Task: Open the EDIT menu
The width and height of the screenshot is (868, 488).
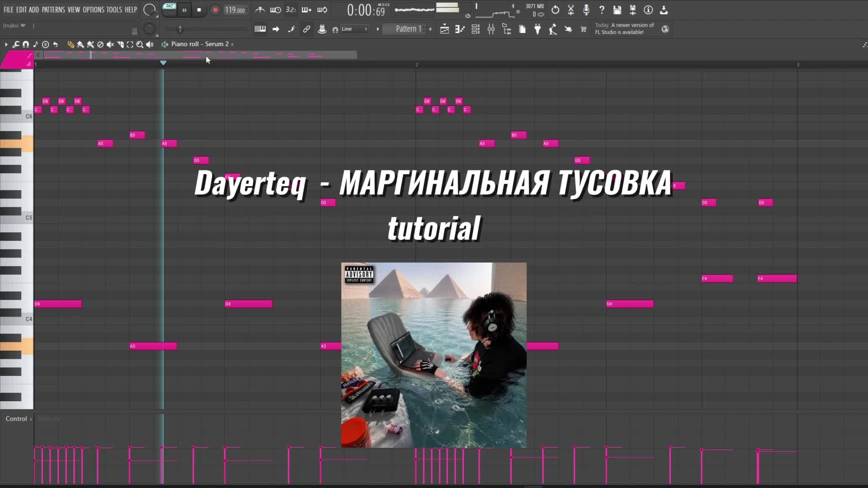Action: (21, 9)
